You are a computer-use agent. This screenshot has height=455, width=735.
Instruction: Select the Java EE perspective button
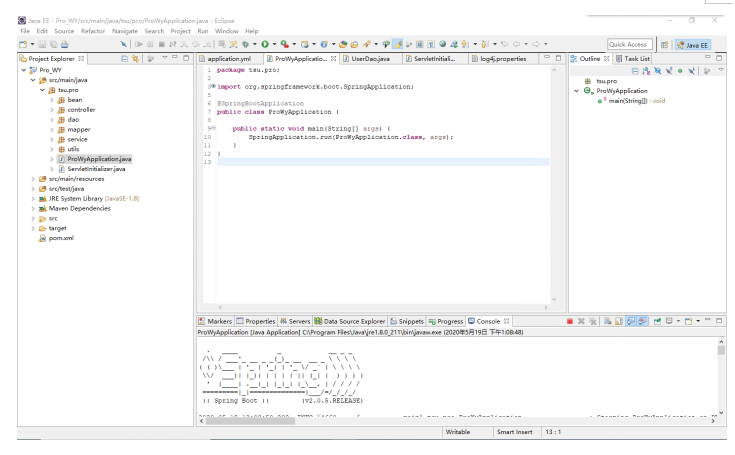pyautogui.click(x=692, y=45)
